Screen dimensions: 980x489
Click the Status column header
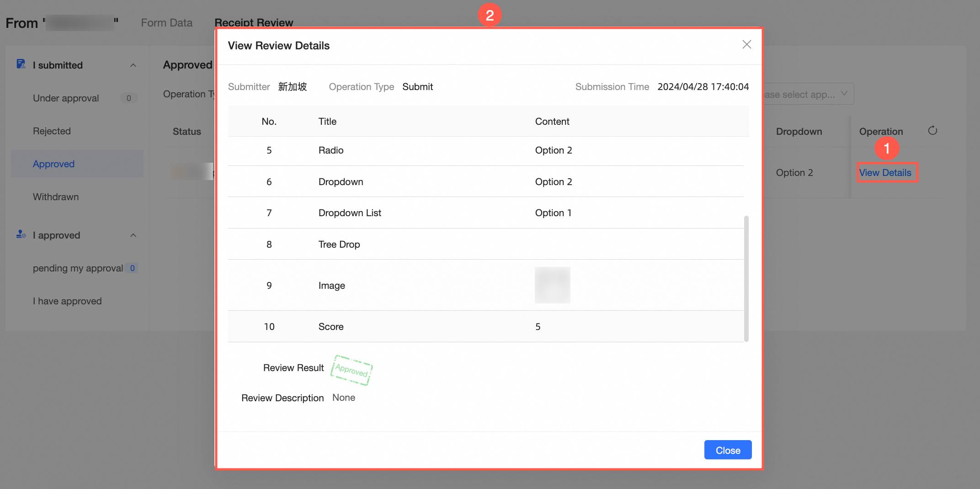point(187,132)
